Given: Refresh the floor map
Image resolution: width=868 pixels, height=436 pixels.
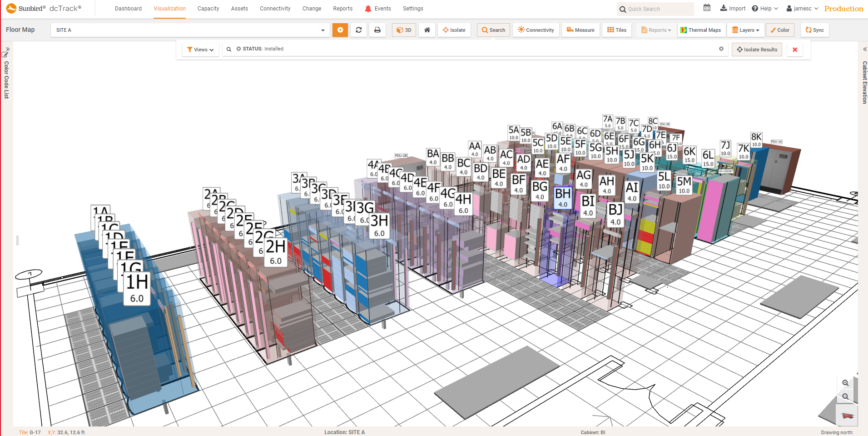Looking at the screenshot, I should (358, 30).
